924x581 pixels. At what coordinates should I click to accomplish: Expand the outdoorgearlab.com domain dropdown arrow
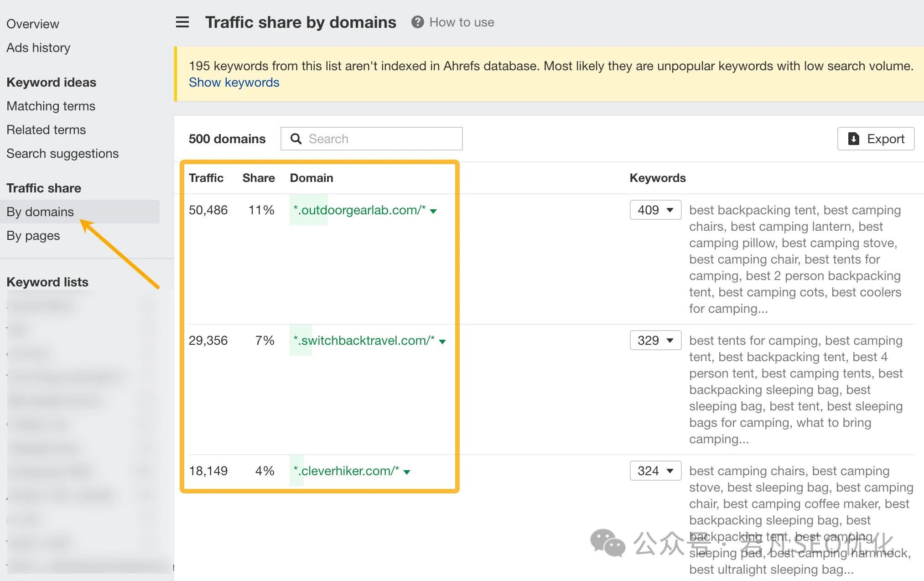pos(433,211)
